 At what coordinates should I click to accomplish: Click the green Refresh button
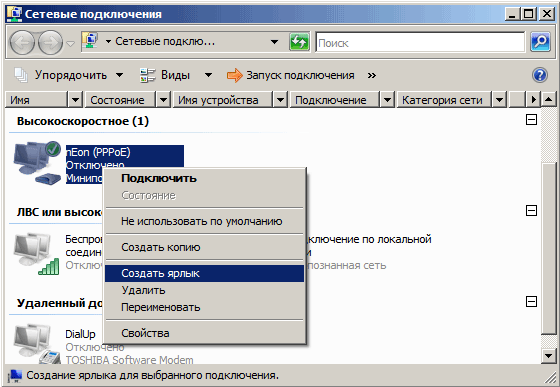(x=299, y=42)
